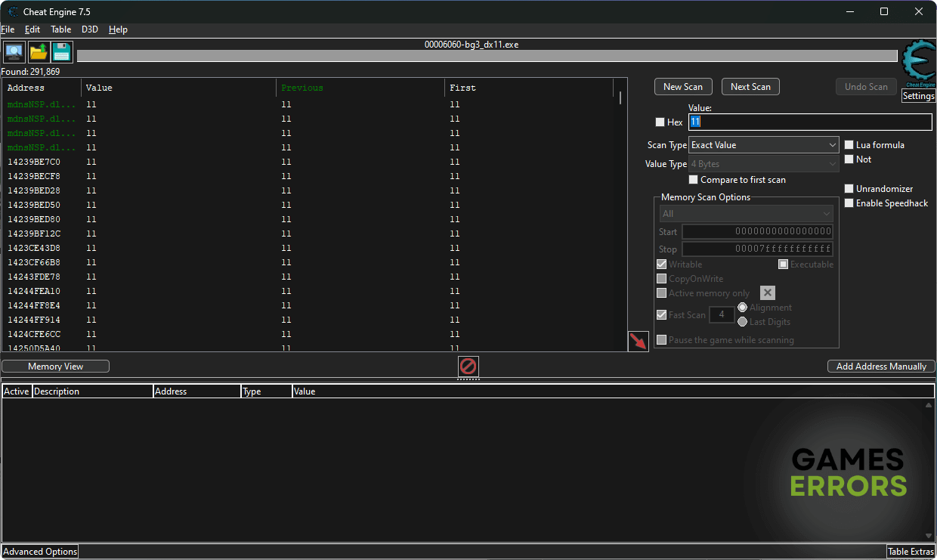Click the Cheat Engine title bar icon
Viewport: 937px width, 560px height.
14,11
